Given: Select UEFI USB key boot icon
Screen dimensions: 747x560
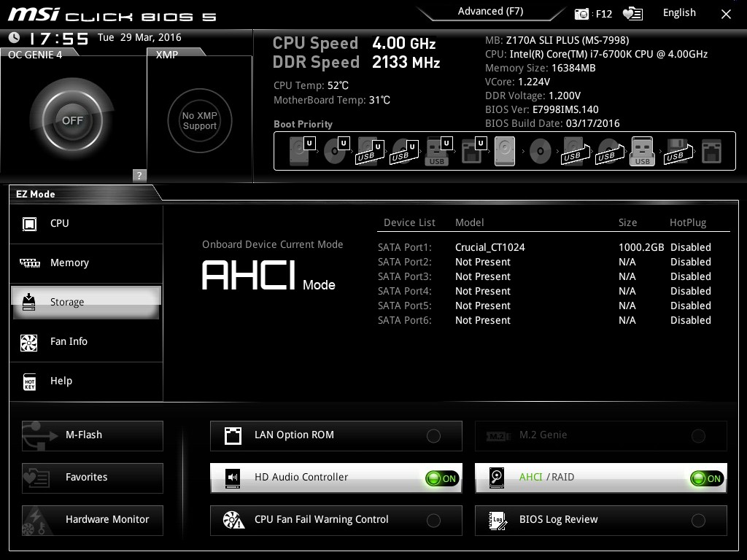Looking at the screenshot, I should coord(438,151).
